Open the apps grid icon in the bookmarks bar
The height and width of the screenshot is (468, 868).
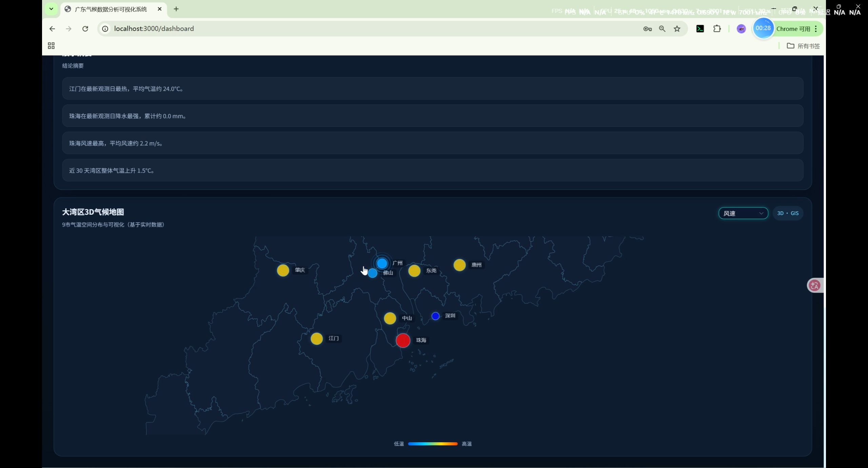pos(51,46)
